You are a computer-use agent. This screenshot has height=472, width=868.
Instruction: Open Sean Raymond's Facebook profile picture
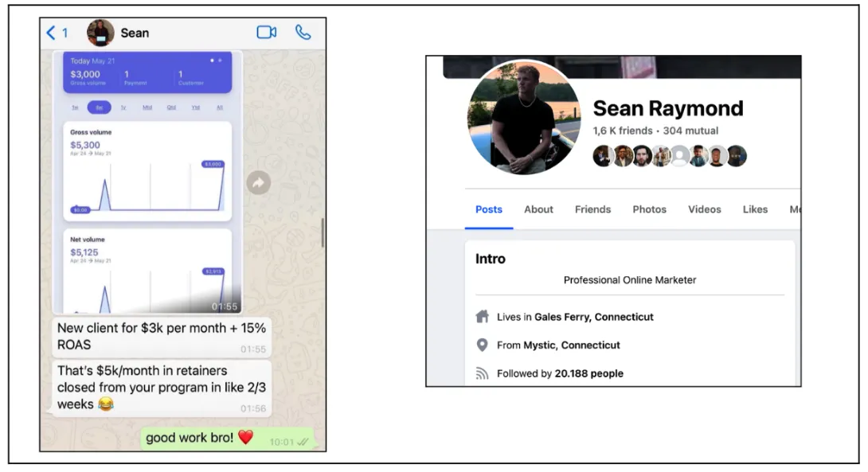pos(524,117)
